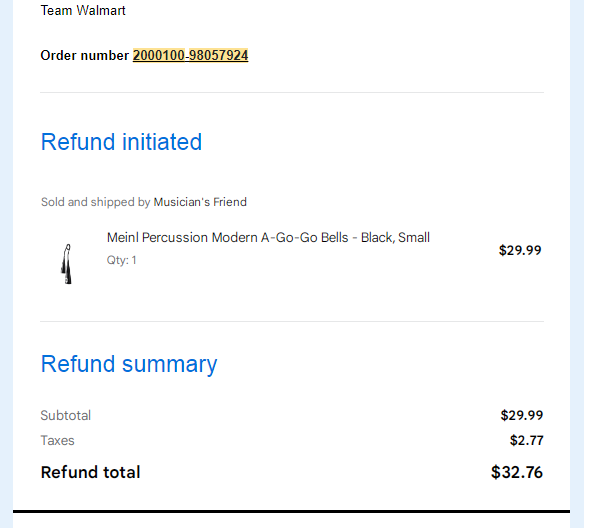Viewport: 594px width, 528px height.
Task: Select the Meinl Percussion product title
Action: pyautogui.click(x=268, y=237)
